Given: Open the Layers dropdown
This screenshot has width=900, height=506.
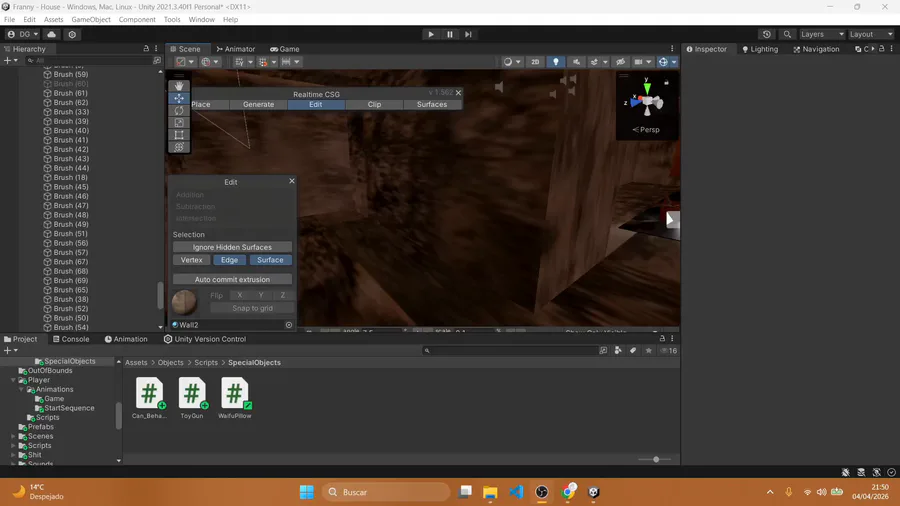Looking at the screenshot, I should tap(822, 34).
